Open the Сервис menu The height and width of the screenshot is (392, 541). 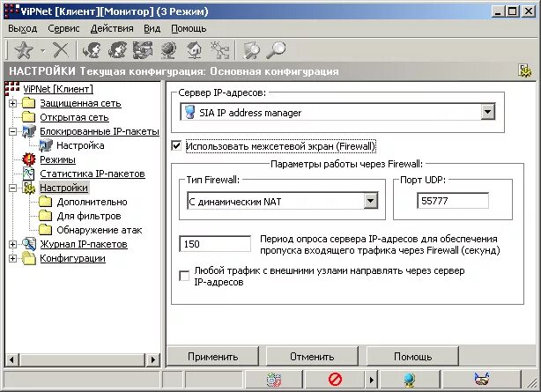[x=63, y=28]
